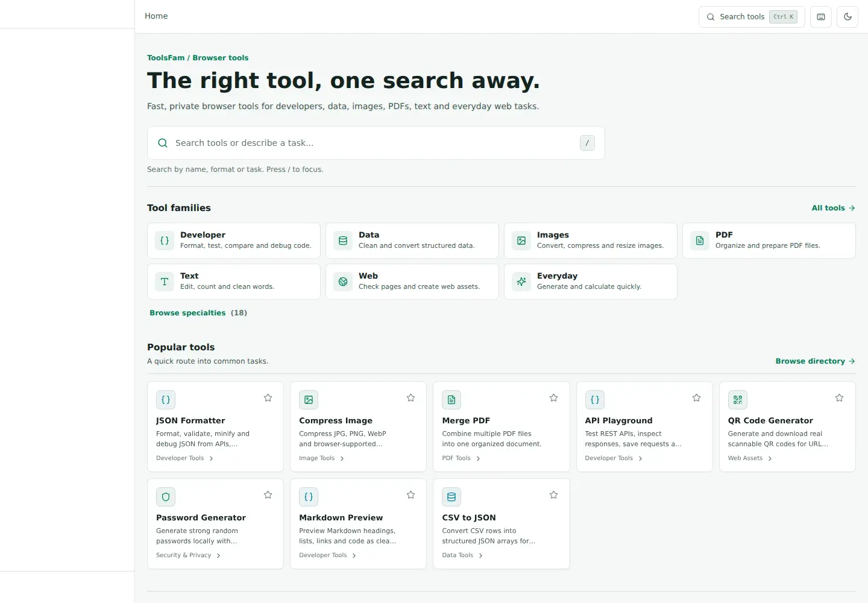Open Image Tools category under Compress Image
Screen dimensions: 868x603
[x=321, y=458]
